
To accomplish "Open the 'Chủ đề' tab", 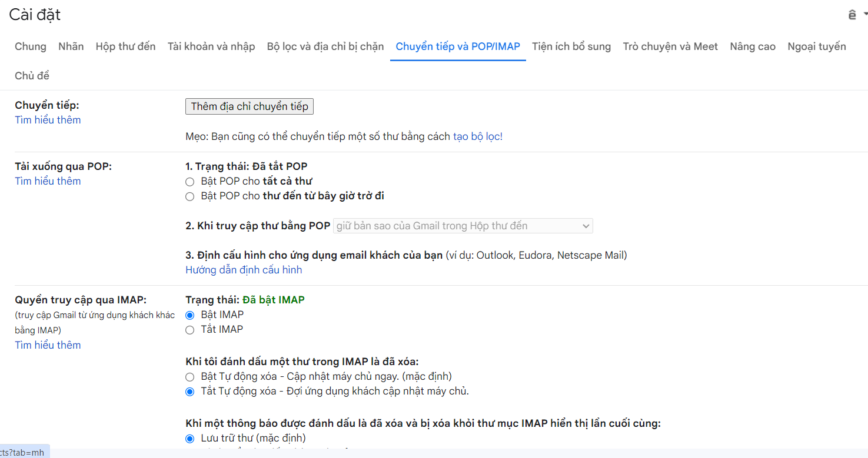I will pos(32,76).
